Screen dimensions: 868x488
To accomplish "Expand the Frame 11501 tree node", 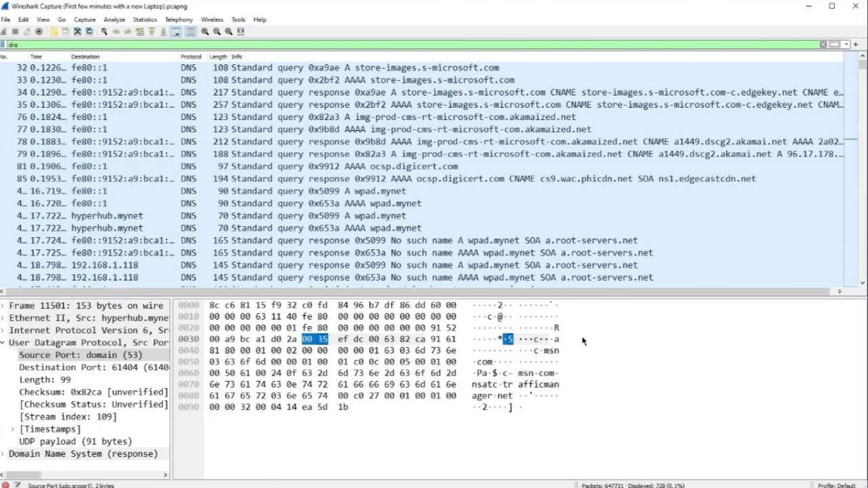I will (3, 305).
